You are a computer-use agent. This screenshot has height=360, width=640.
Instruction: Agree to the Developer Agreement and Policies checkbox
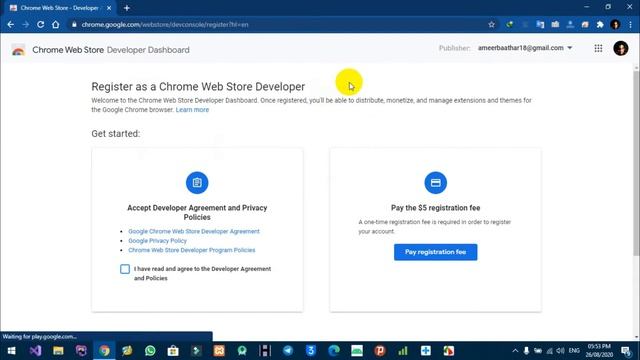[x=125, y=269]
